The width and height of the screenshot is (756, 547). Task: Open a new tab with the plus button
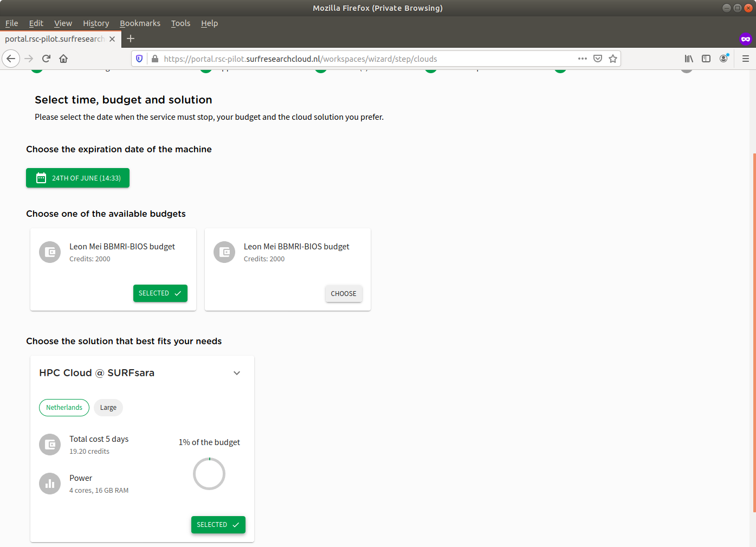pos(131,38)
